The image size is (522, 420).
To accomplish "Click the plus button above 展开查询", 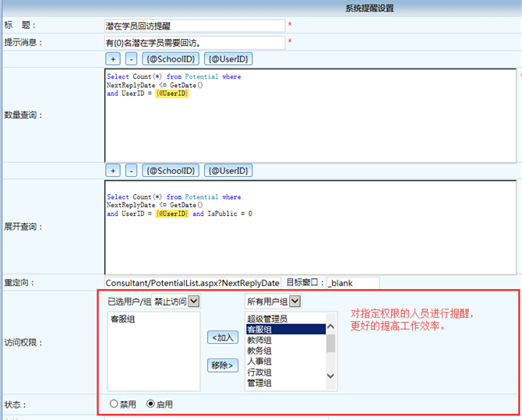I will (113, 171).
